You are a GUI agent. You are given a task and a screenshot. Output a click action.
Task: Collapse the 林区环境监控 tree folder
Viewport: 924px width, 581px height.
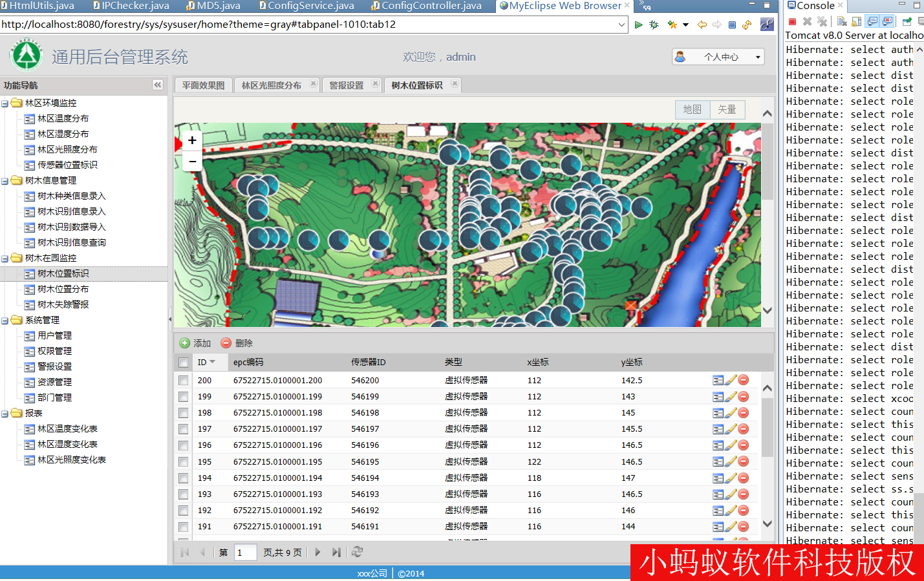tap(5, 103)
